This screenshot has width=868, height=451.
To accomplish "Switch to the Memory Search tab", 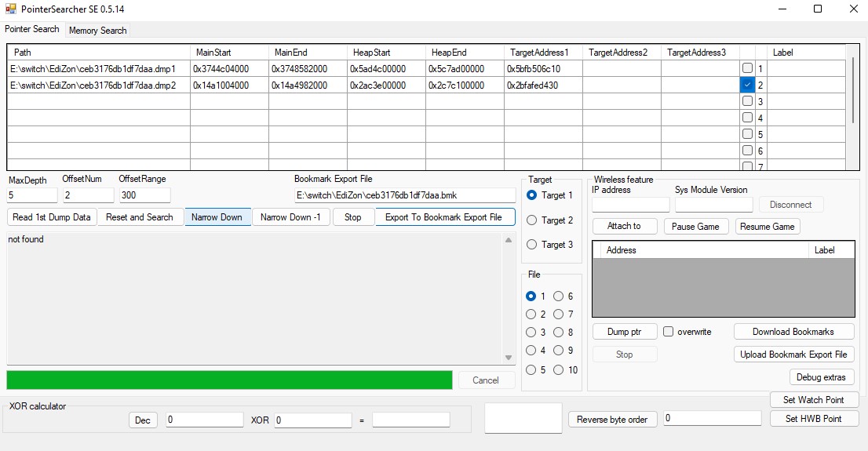I will 98,31.
